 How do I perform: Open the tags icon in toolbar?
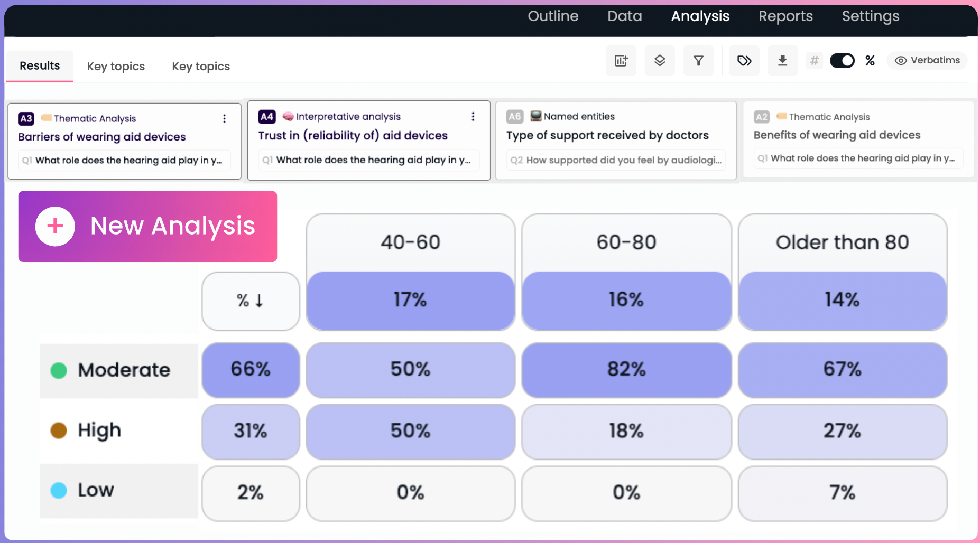(744, 61)
